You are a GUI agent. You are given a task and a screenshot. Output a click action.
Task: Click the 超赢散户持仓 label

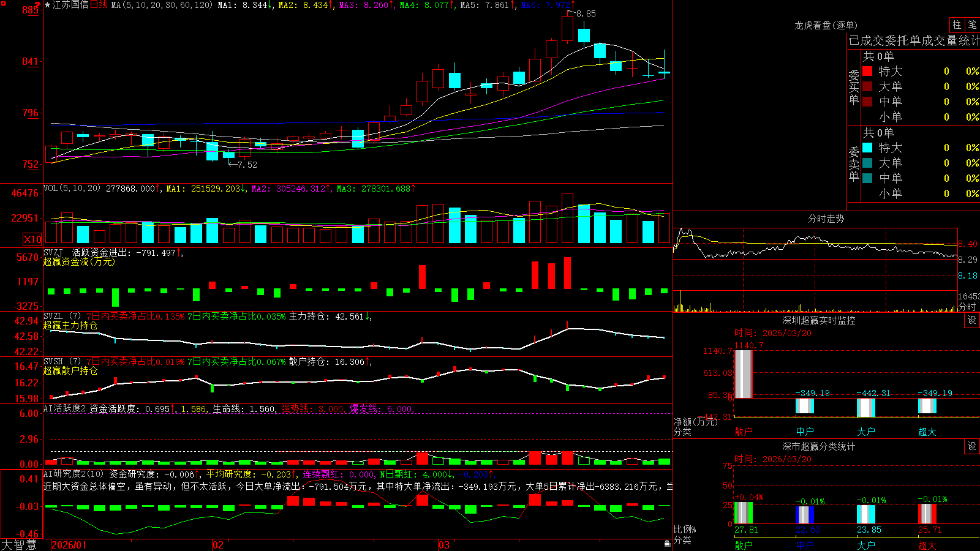point(70,370)
